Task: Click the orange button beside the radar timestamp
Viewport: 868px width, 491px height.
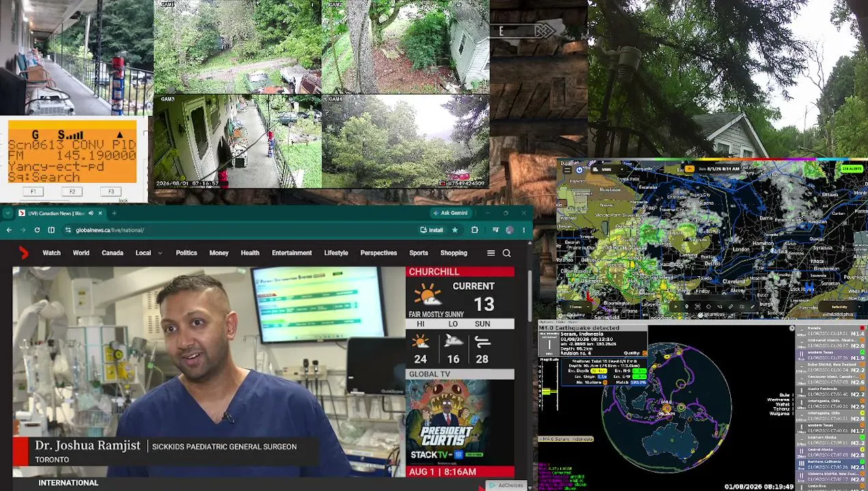Action: click(690, 168)
